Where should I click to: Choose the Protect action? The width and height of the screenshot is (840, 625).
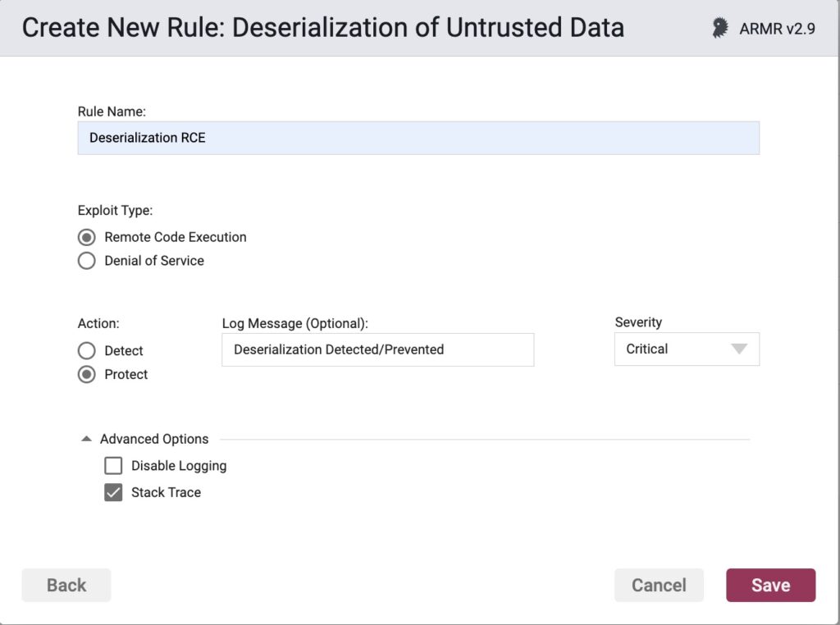coord(86,374)
